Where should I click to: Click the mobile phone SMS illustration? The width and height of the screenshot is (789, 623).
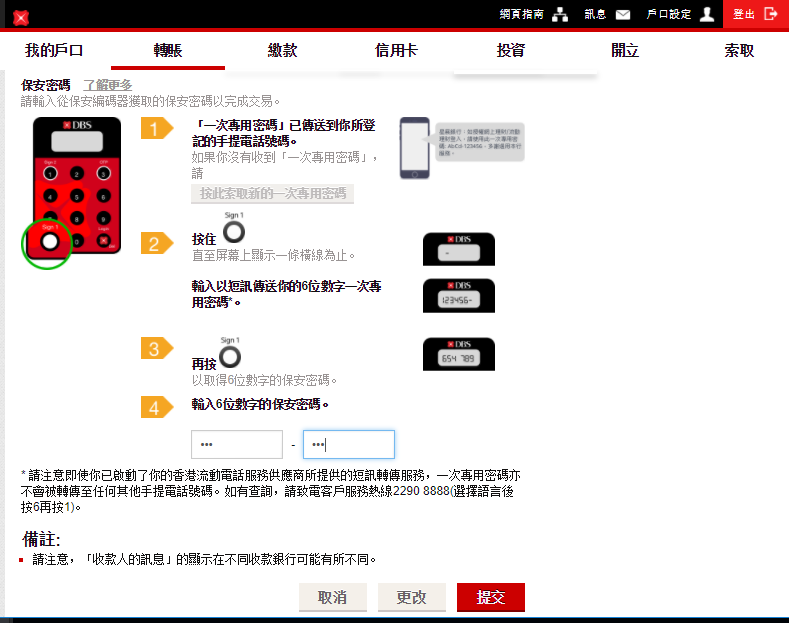(x=416, y=148)
